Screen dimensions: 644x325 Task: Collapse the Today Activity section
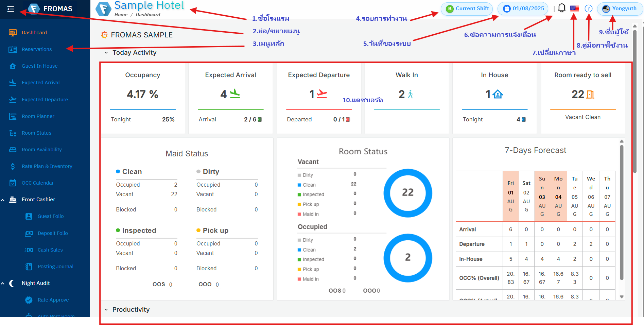point(106,53)
